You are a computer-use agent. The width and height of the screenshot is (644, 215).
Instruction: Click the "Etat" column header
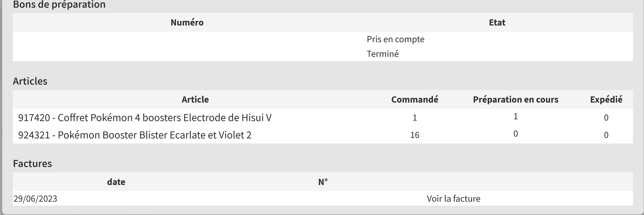coord(497,23)
